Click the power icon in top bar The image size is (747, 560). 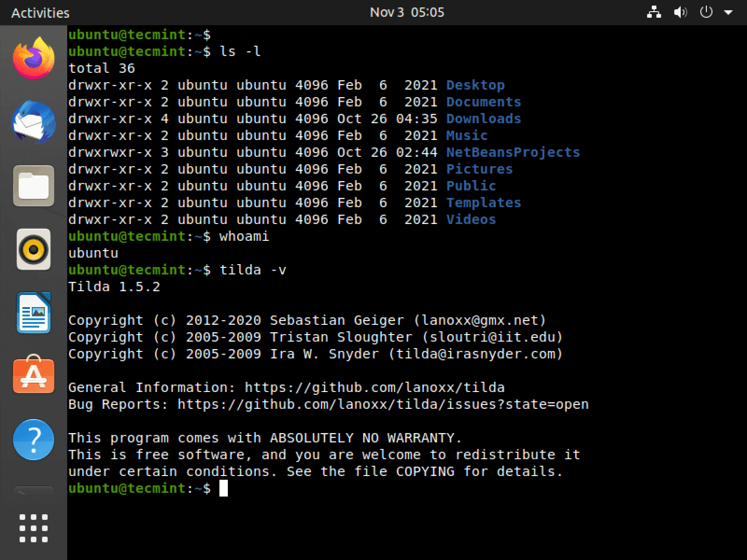click(706, 12)
